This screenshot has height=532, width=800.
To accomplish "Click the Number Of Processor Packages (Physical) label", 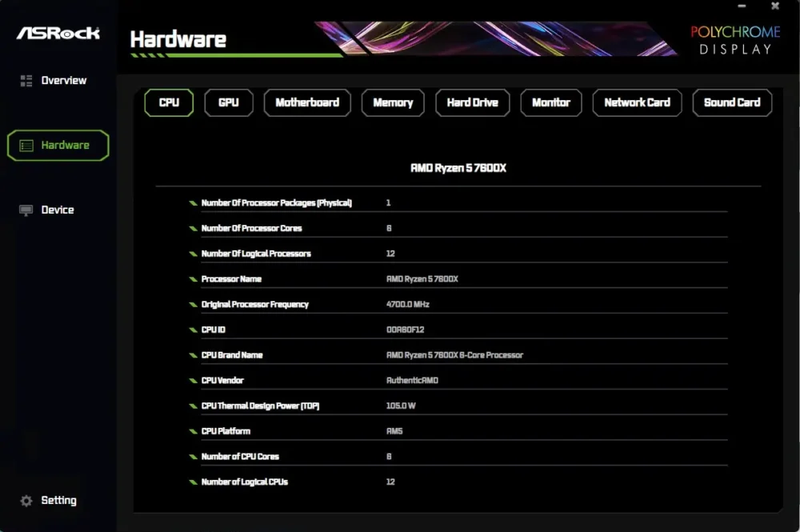I will (x=277, y=203).
